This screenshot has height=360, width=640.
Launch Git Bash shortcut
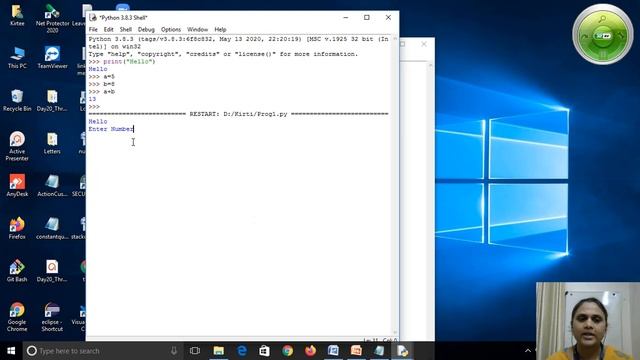point(17,271)
